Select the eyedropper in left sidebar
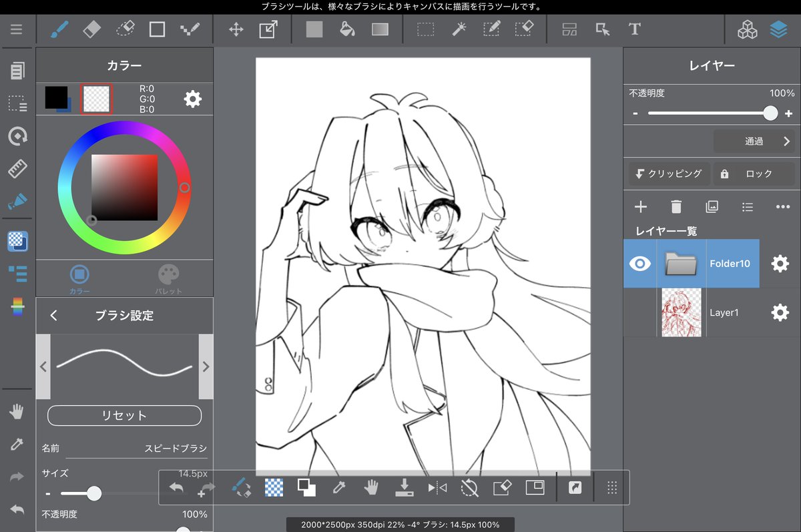 pyautogui.click(x=17, y=445)
